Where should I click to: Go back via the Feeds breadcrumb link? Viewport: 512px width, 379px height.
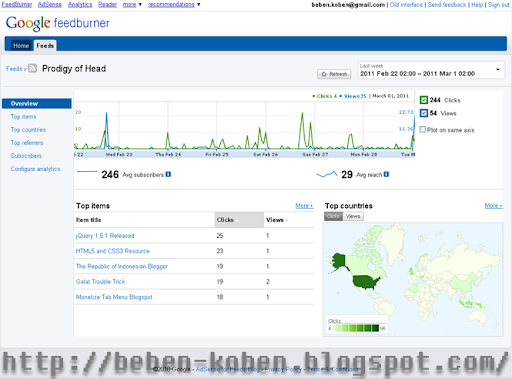(x=14, y=69)
